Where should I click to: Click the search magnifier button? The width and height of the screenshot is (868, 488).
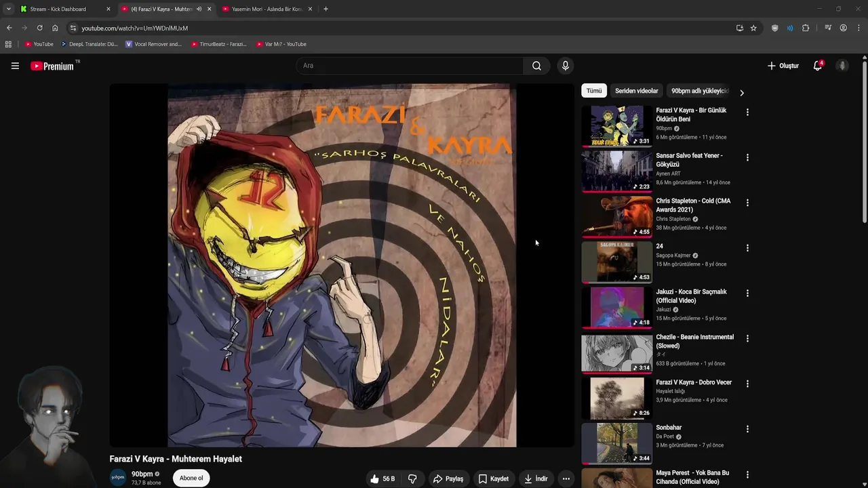(x=536, y=66)
